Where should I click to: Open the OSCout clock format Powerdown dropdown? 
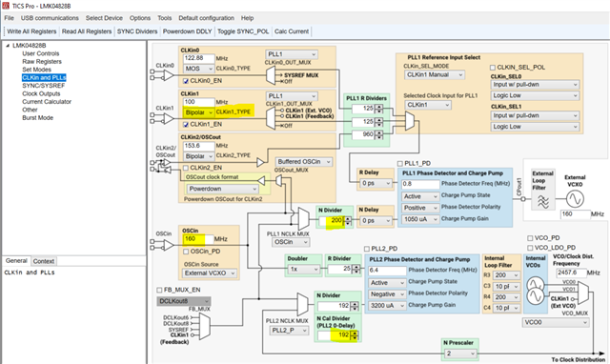(x=223, y=189)
